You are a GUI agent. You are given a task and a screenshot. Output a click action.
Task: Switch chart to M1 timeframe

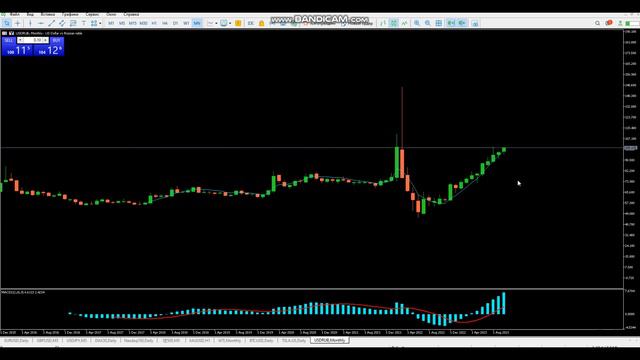[x=111, y=23]
